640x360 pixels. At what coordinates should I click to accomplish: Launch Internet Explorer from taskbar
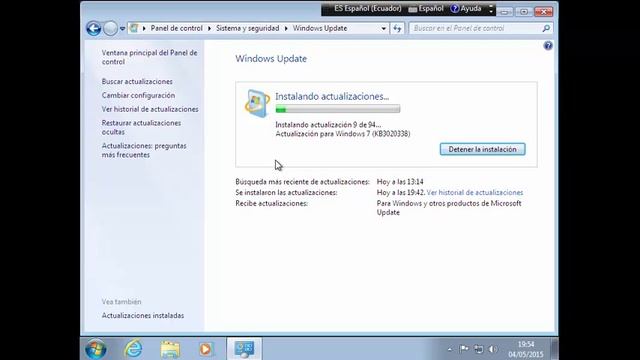133,349
